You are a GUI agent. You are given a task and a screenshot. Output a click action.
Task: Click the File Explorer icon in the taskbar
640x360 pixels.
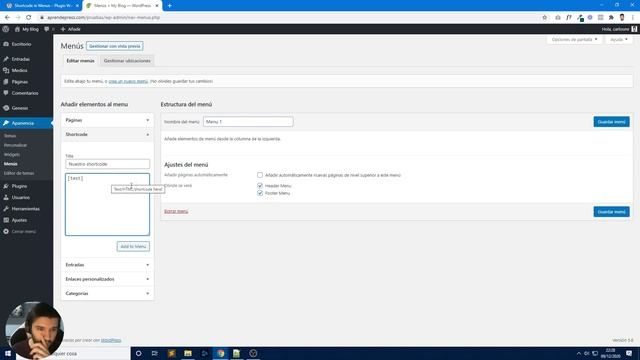click(188, 353)
